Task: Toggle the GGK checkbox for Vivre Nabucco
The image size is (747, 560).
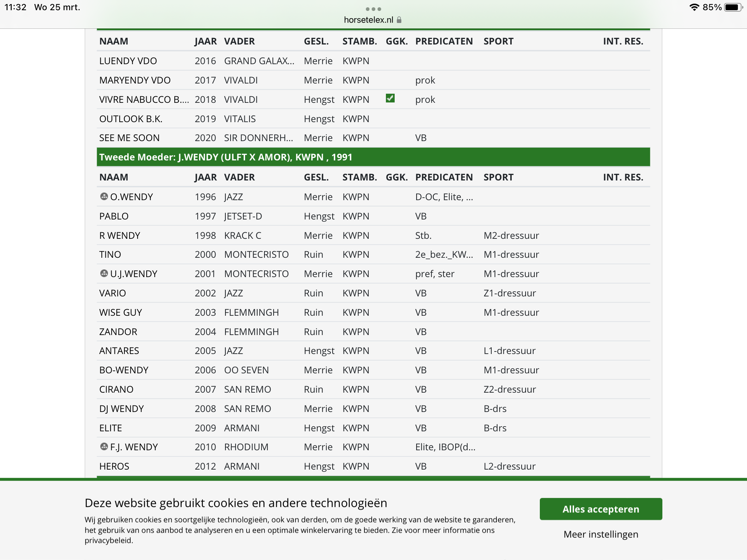Action: click(390, 98)
